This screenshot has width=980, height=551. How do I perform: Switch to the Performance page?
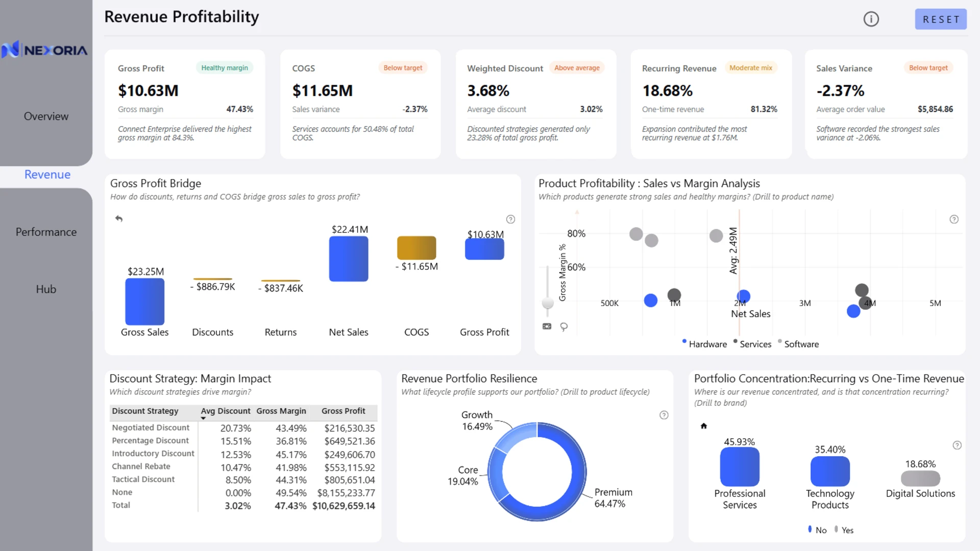tap(46, 232)
